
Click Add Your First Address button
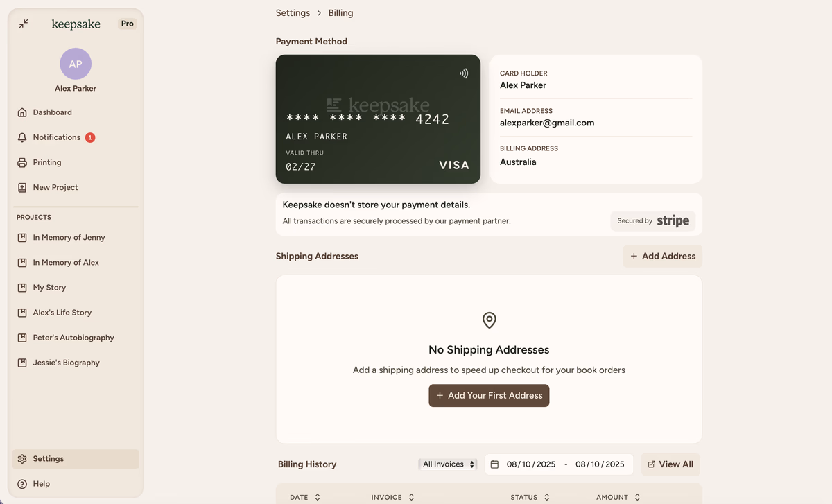(489, 396)
